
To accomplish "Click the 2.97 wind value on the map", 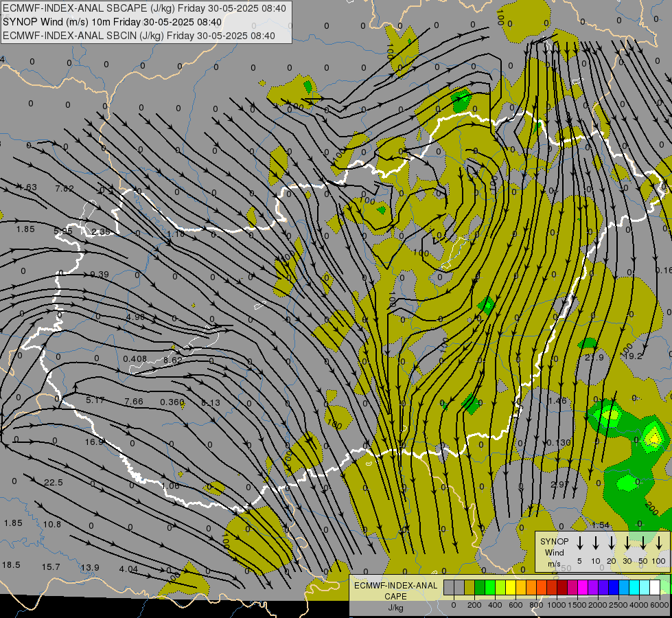I will (559, 484).
